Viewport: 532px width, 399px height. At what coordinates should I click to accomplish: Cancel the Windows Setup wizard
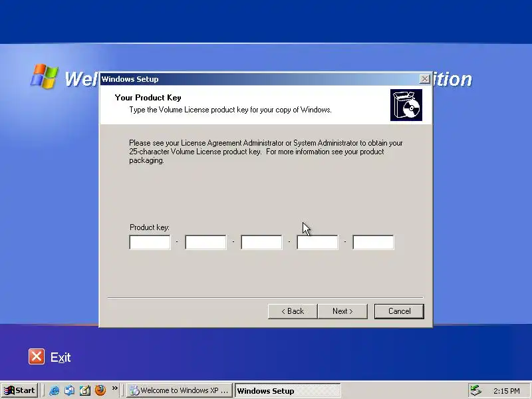(x=399, y=311)
